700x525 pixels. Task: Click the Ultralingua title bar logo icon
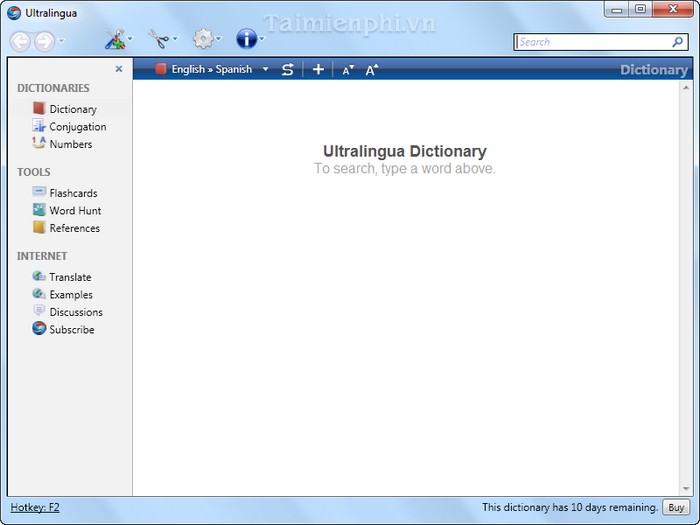click(14, 13)
